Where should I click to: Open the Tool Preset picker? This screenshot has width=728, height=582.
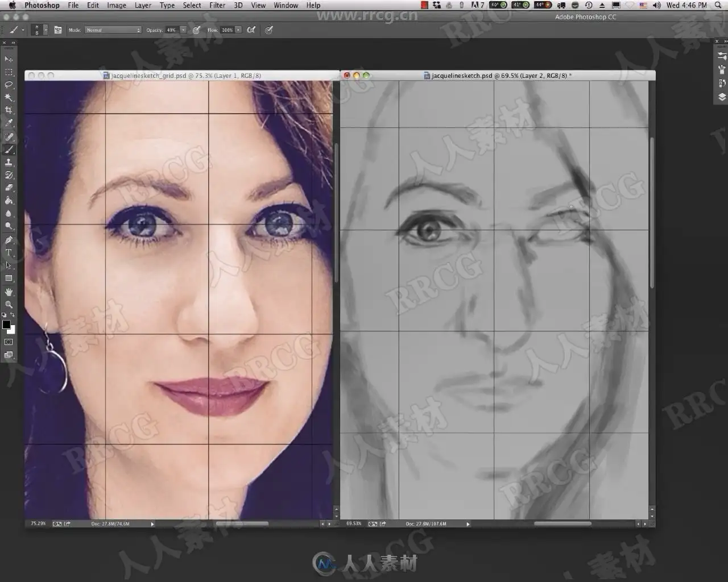coord(16,30)
